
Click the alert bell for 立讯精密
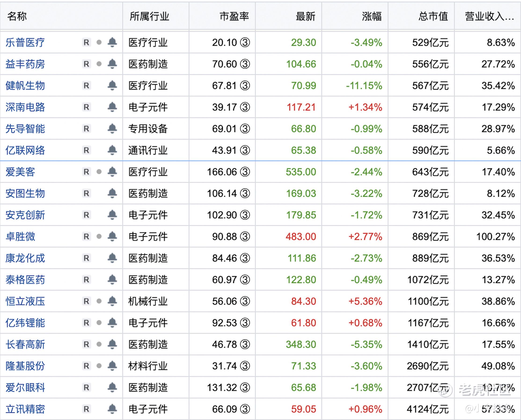click(112, 409)
